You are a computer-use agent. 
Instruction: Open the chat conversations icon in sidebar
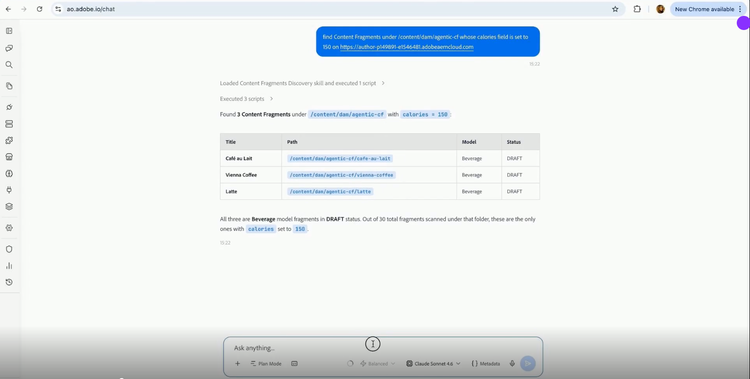pos(9,48)
